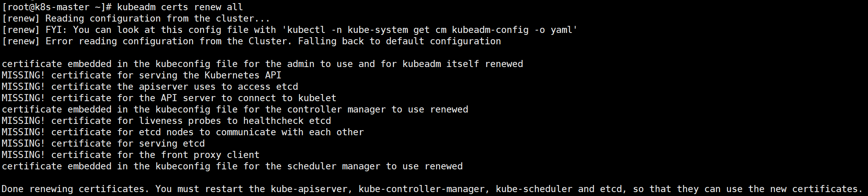Click the 'apiserver uses to access etcd' line
Viewport: 868px width, 196px height.
point(150,87)
